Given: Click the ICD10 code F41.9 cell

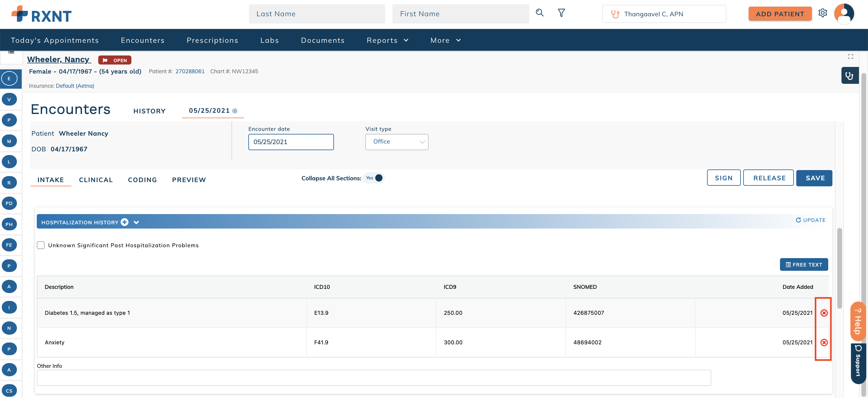Looking at the screenshot, I should (x=371, y=343).
